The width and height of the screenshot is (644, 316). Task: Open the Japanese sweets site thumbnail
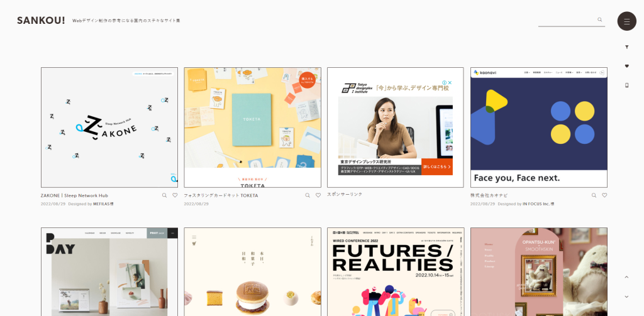(253, 271)
